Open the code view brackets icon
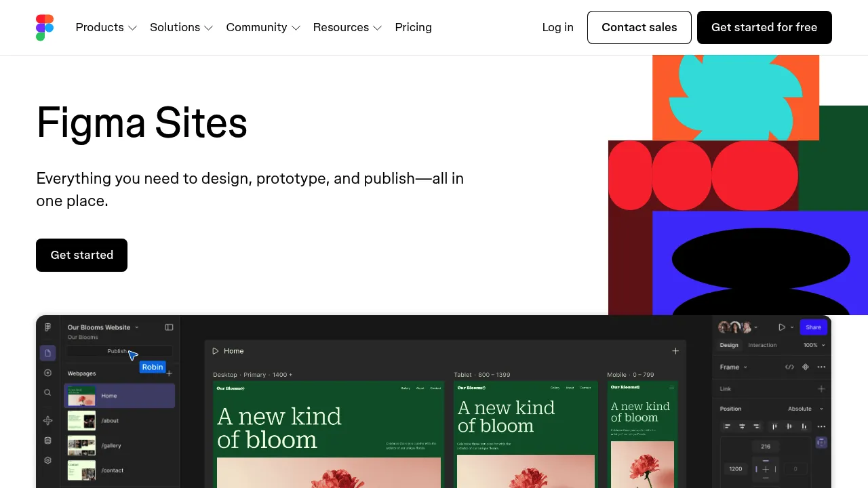Image resolution: width=868 pixels, height=488 pixels. 789,367
